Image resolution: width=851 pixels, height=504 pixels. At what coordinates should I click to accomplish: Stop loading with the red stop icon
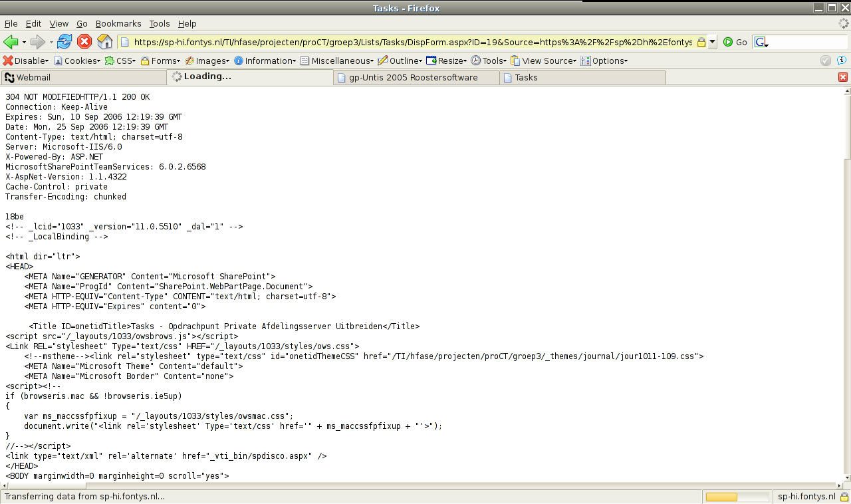click(x=84, y=42)
